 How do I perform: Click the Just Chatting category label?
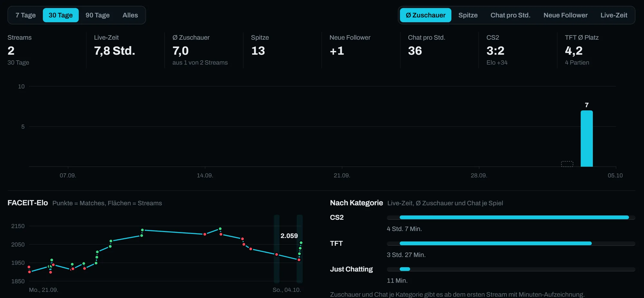click(351, 269)
